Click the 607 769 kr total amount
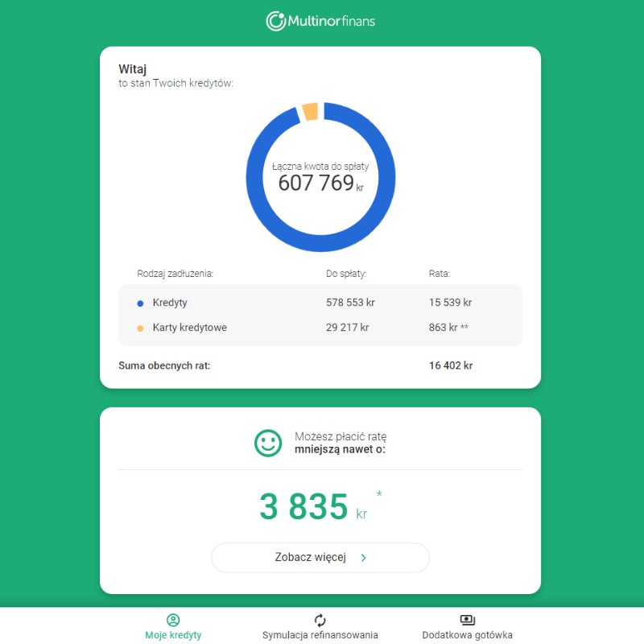 [320, 184]
